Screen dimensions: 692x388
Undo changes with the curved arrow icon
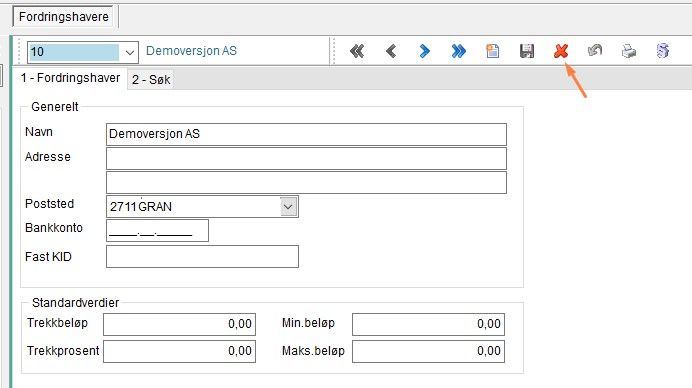pos(595,51)
